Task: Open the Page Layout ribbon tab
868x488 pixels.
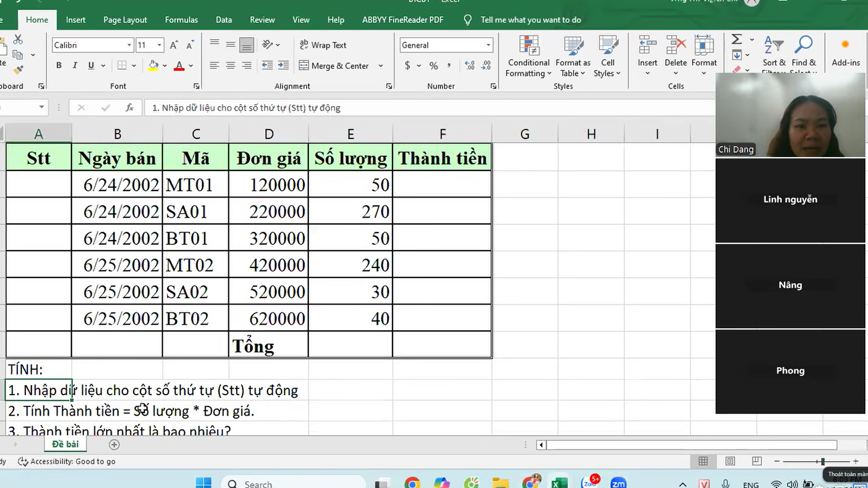Action: (125, 20)
